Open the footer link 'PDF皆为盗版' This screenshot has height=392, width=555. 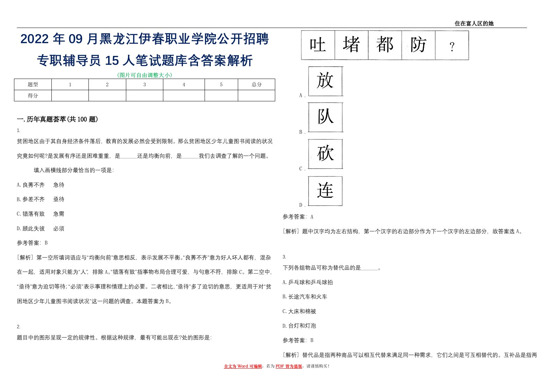(289, 366)
